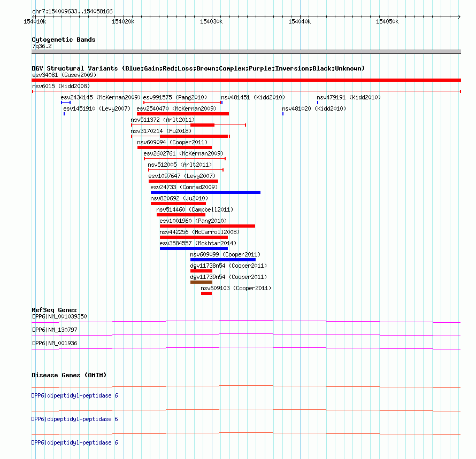476x459 pixels.
Task: Select the nsv442256 (McCarroll2008) label
Action: pos(199,232)
